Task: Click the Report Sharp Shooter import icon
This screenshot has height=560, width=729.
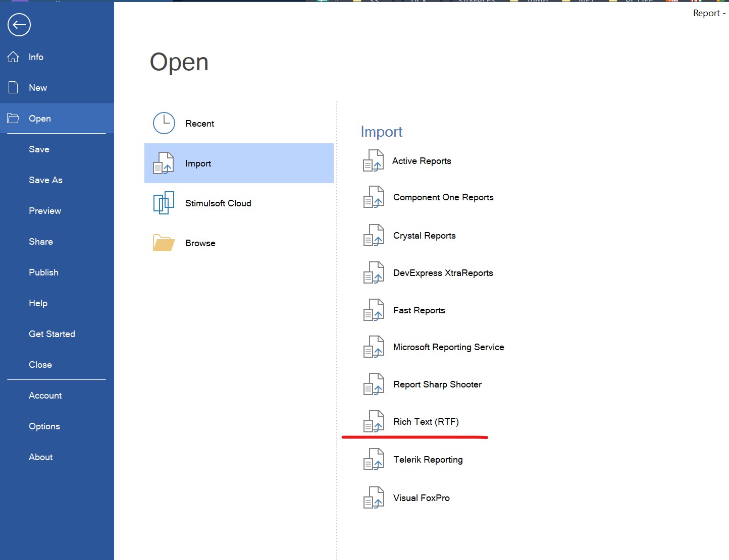Action: [x=374, y=384]
